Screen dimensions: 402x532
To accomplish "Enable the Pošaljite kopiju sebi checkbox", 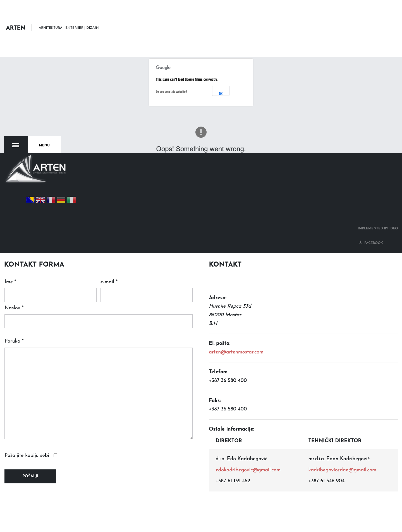I will coord(56,455).
